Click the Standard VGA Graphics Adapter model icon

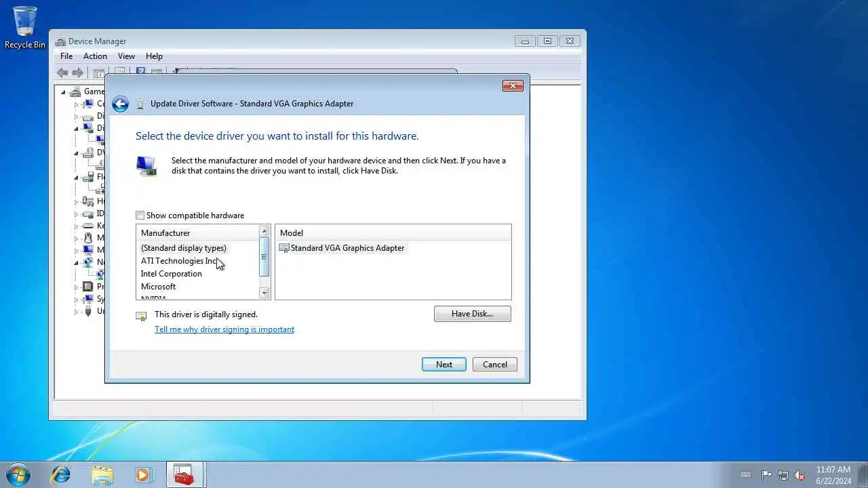[284, 248]
